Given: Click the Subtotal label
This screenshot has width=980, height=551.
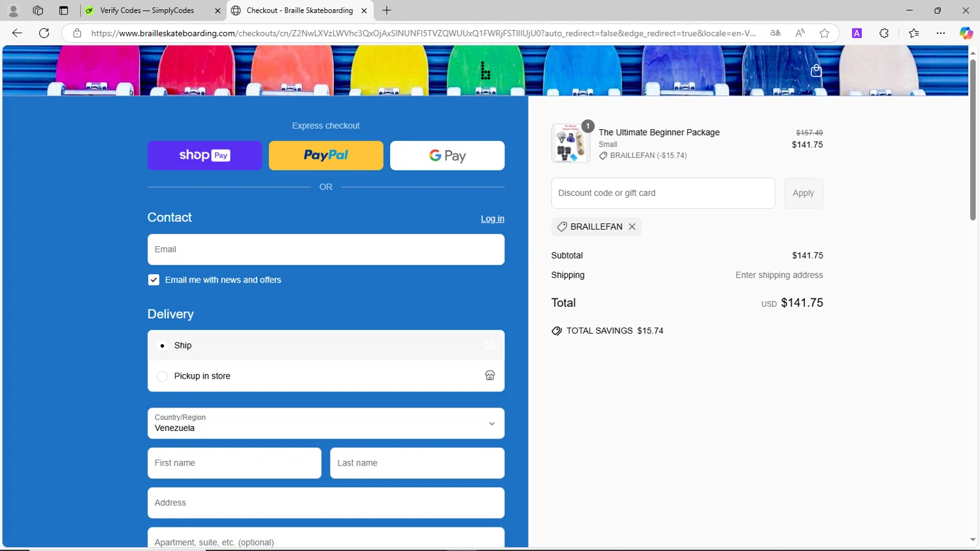Looking at the screenshot, I should point(567,255).
